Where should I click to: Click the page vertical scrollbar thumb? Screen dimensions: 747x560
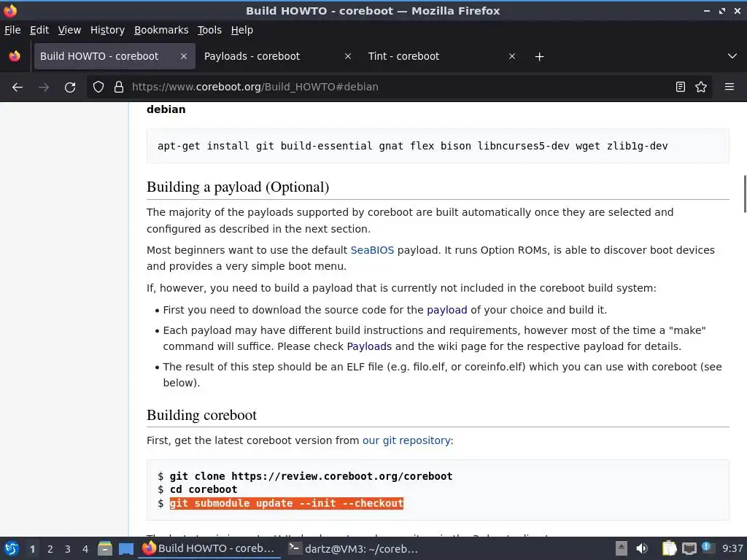pos(745,194)
